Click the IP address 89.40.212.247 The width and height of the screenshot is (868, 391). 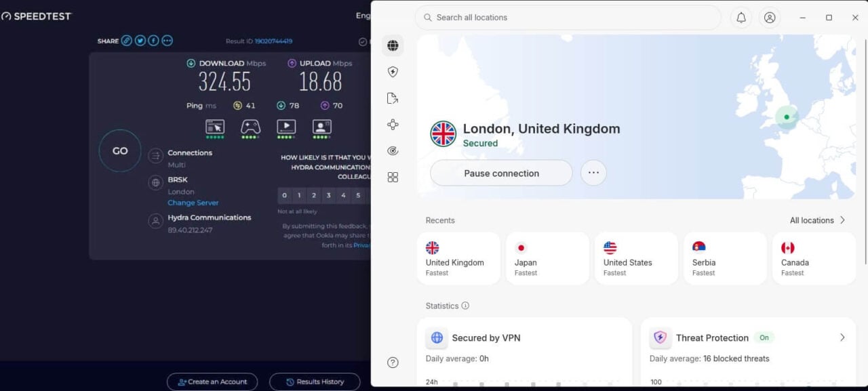(x=190, y=230)
